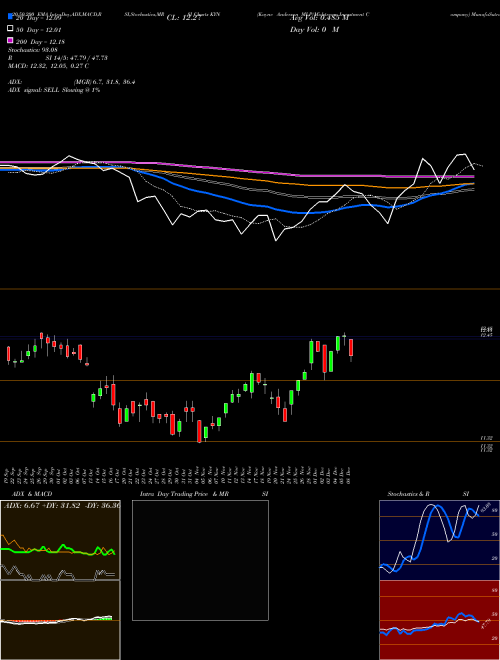The height and width of the screenshot is (660, 500).
Task: Click the lowest red candlestick near the bottom support line
Action: click(199, 431)
